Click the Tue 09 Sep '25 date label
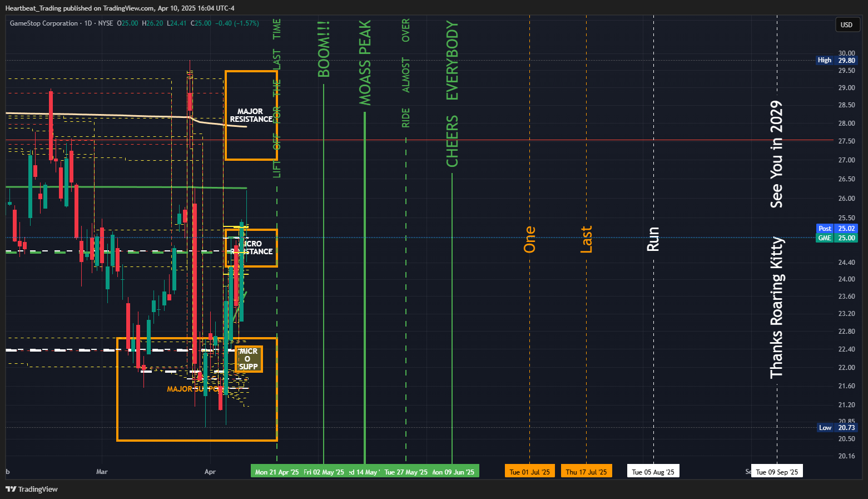Image resolution: width=868 pixels, height=499 pixels. point(777,472)
